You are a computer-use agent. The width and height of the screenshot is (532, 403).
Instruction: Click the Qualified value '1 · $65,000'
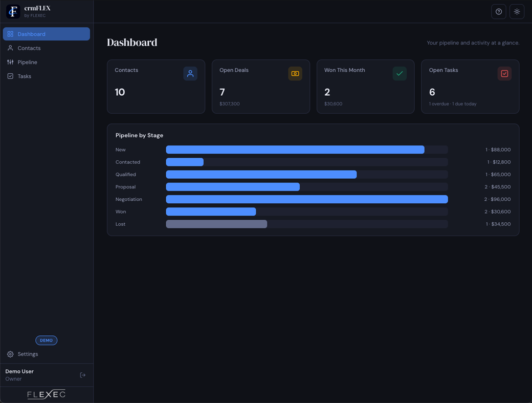pos(498,175)
